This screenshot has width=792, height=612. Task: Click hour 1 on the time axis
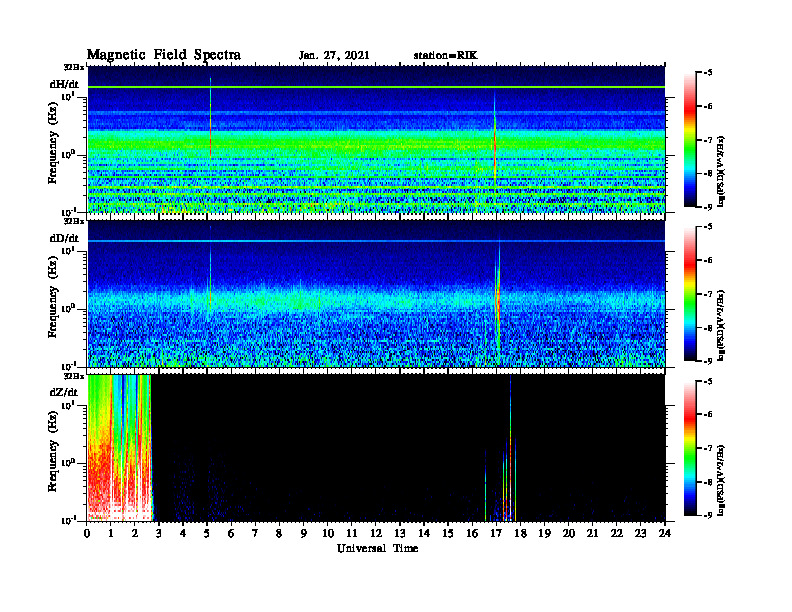111,534
